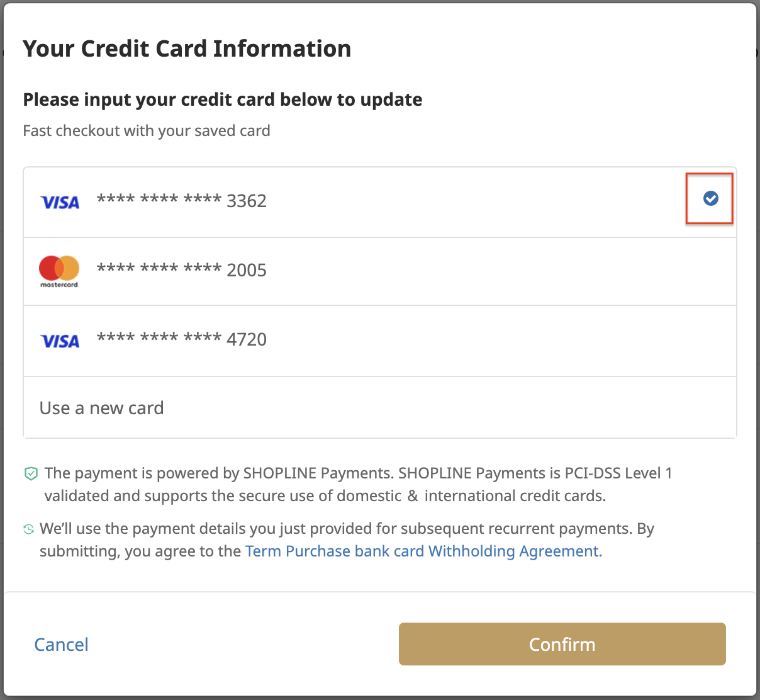Click the Cancel link
The width and height of the screenshot is (760, 700).
(x=61, y=645)
